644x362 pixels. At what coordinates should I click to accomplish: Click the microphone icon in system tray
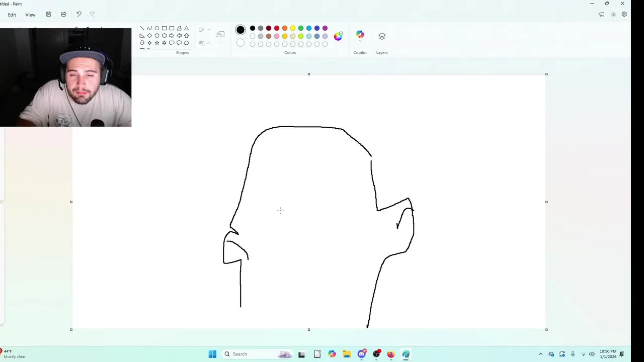(x=573, y=354)
